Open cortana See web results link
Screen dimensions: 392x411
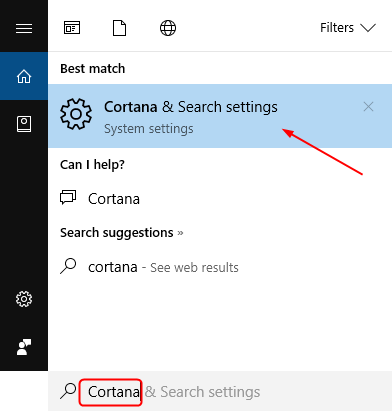pyautogui.click(x=163, y=267)
